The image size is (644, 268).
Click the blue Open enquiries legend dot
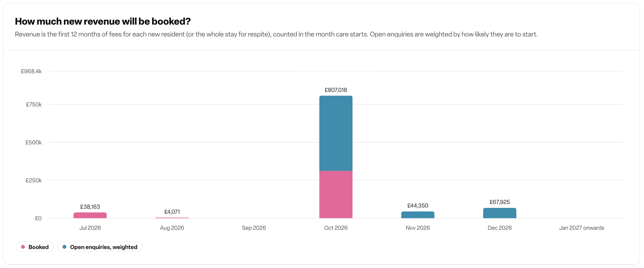(x=64, y=247)
